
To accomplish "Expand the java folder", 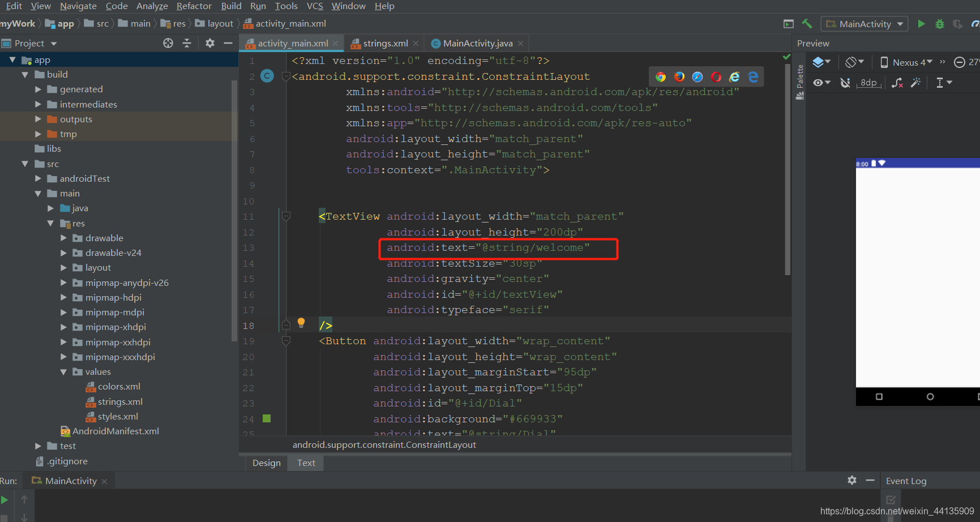I will [50, 208].
